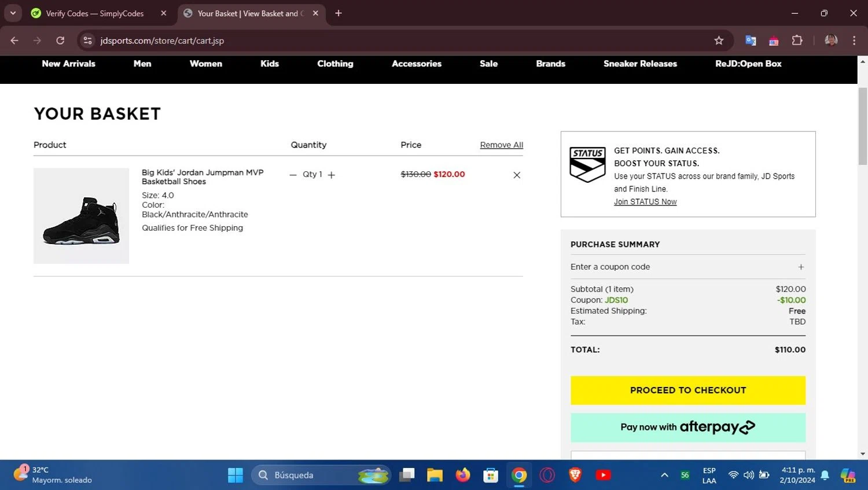
Task: Open the Jordan Jumpman MVP product image
Action: pos(81,216)
